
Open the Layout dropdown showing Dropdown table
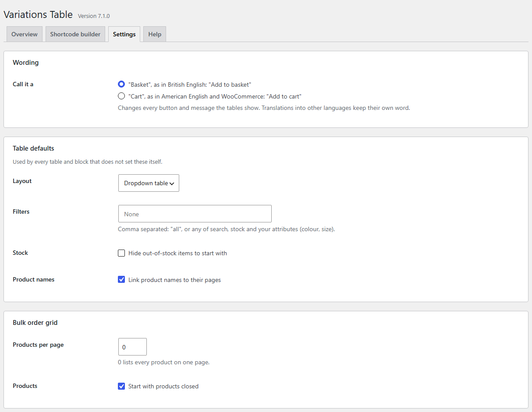point(149,183)
